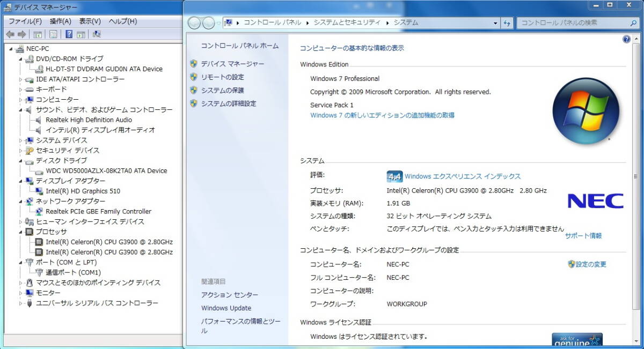Click the Windows Experience Index 4.4 score badge

point(394,176)
